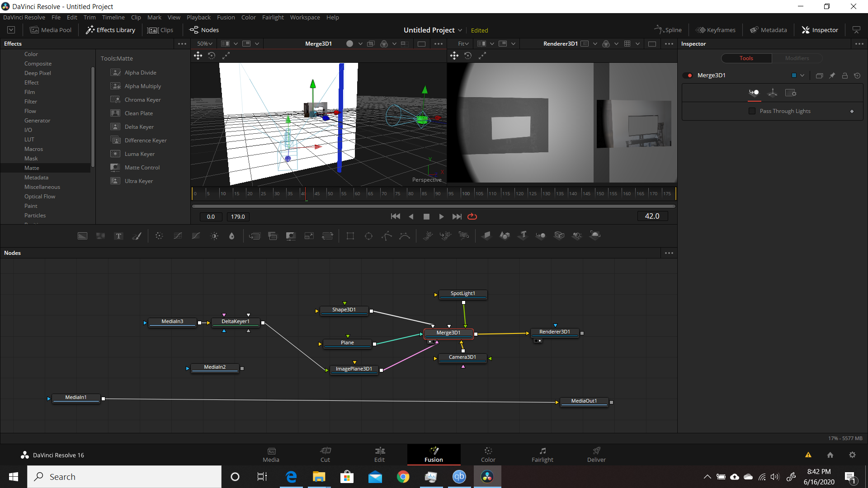Switch to the Color page

(x=488, y=455)
